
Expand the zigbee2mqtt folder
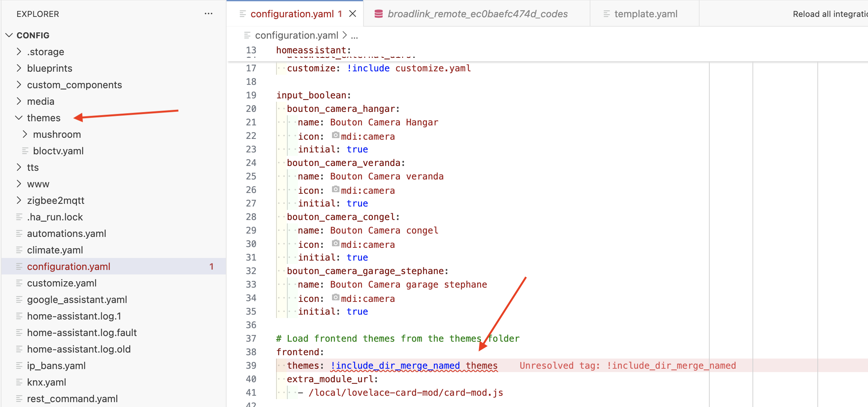[19, 200]
